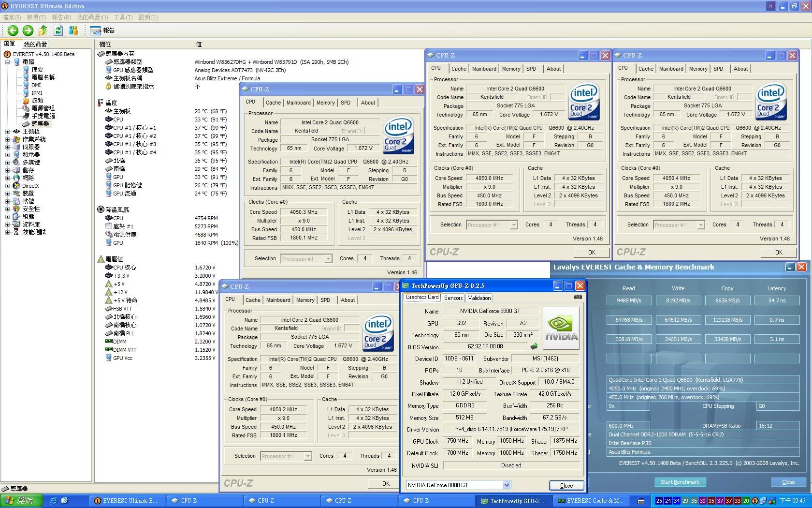This screenshot has width=812, height=508.
Task: Expand the 儲存 node in EVEREST tree
Action: click(7, 170)
